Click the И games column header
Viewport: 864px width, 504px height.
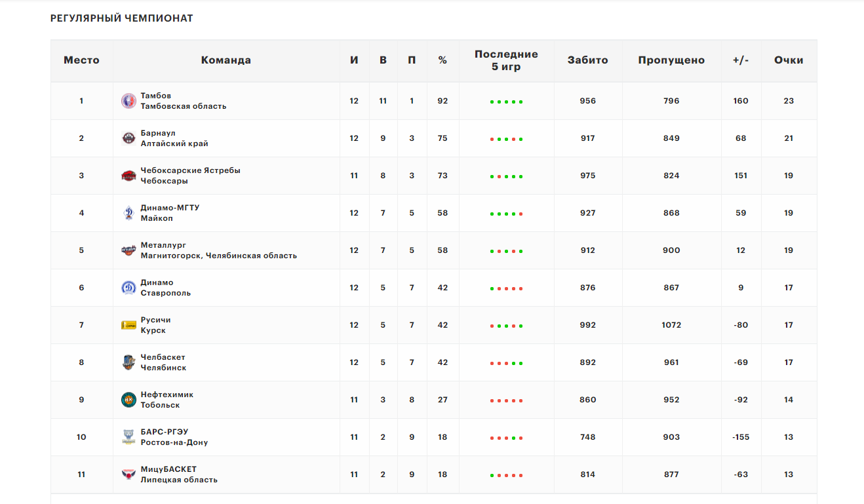tap(354, 60)
